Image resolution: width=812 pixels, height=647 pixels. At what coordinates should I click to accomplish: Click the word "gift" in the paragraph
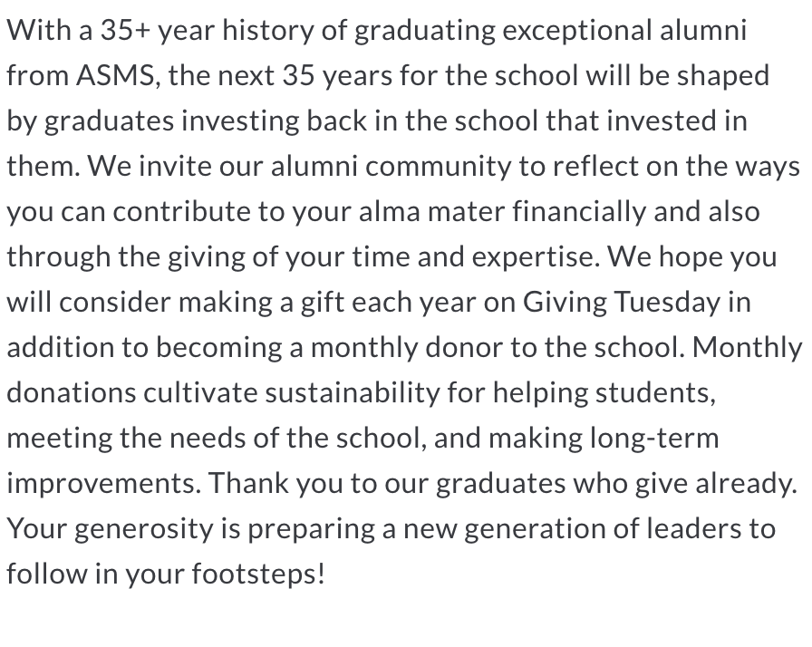295,302
